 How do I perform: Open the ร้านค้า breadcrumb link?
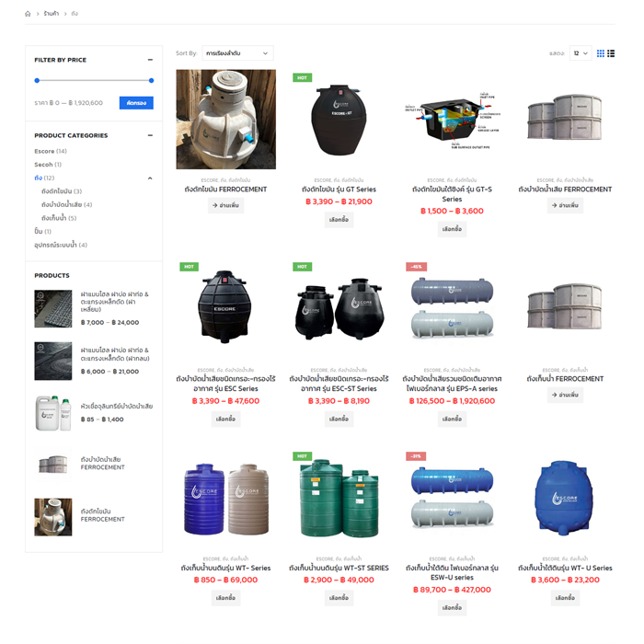pos(52,14)
